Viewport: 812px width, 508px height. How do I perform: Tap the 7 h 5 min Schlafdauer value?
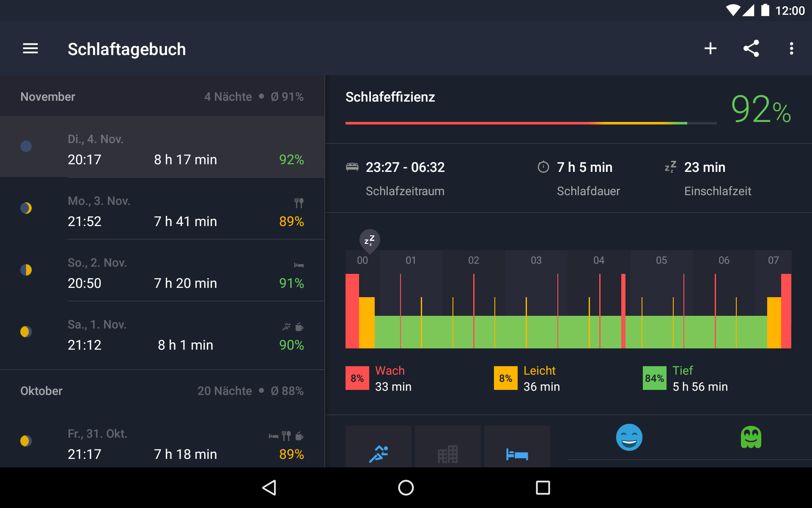584,167
